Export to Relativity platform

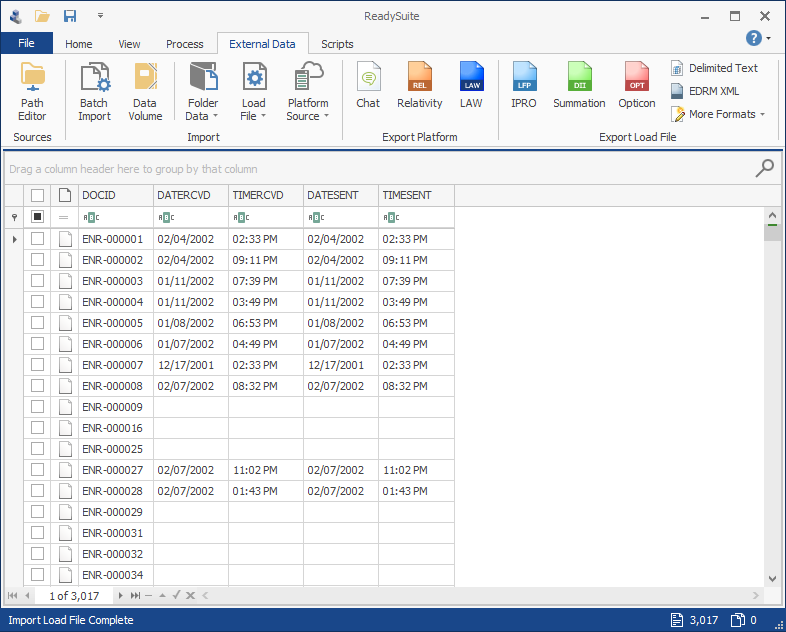pyautogui.click(x=420, y=86)
